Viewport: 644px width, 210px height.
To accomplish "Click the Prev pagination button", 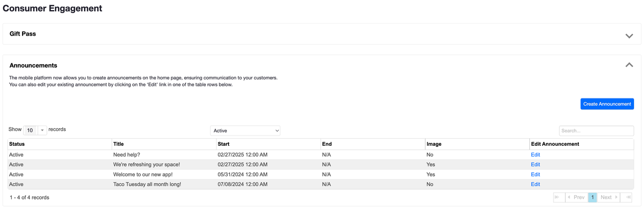I will tap(577, 197).
